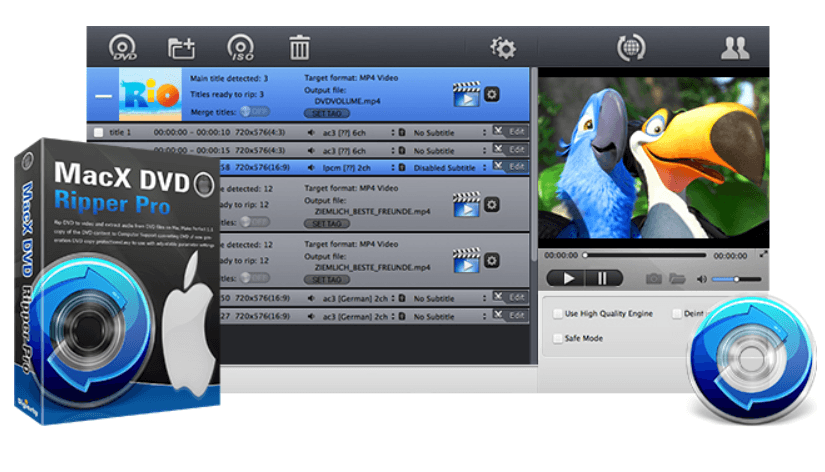Click Edit in row 27 720x576(16:9)
Screen dimensions: 825x472
pyautogui.click(x=517, y=315)
